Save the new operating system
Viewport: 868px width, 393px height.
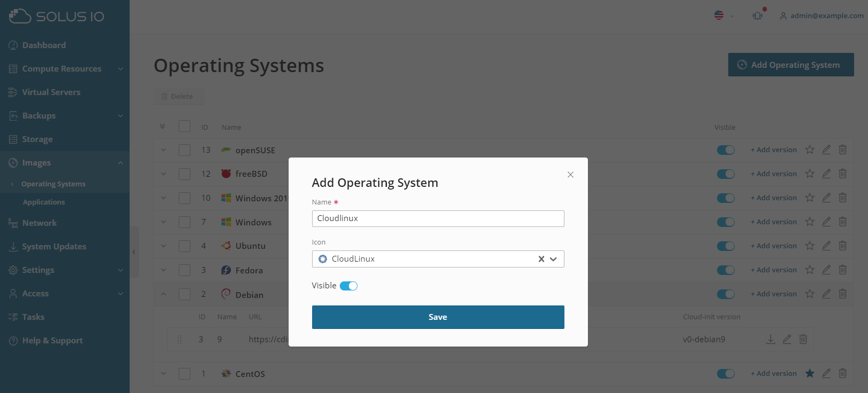coord(438,317)
